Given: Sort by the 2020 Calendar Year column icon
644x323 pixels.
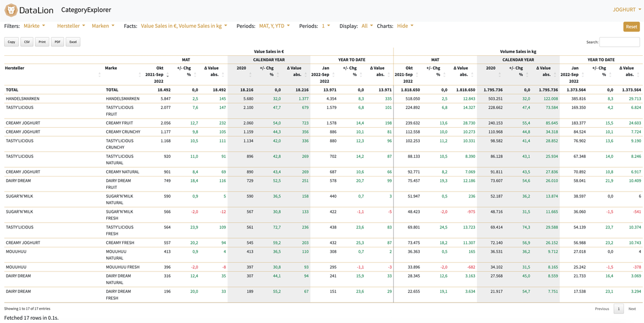Looking at the screenshot, I should click(250, 76).
